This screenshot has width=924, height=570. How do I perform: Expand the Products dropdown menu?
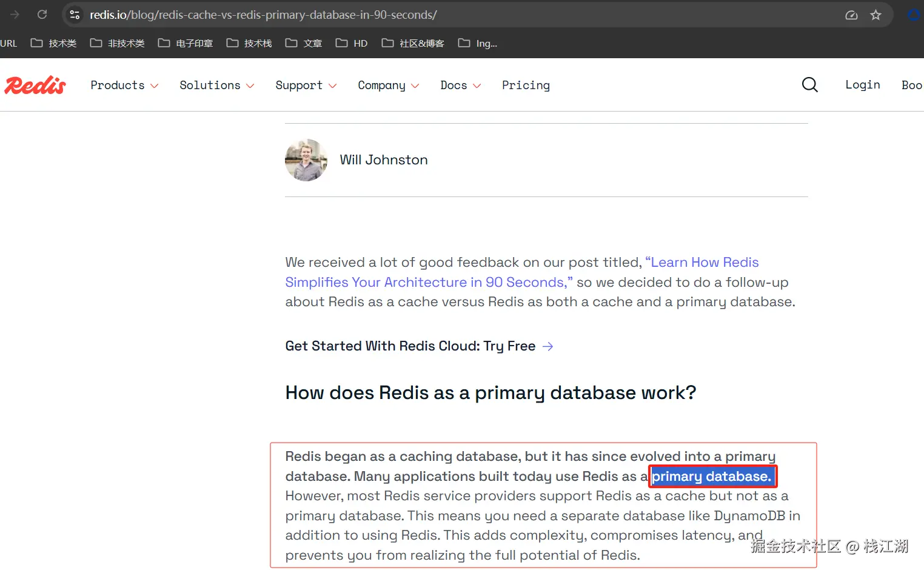(124, 85)
